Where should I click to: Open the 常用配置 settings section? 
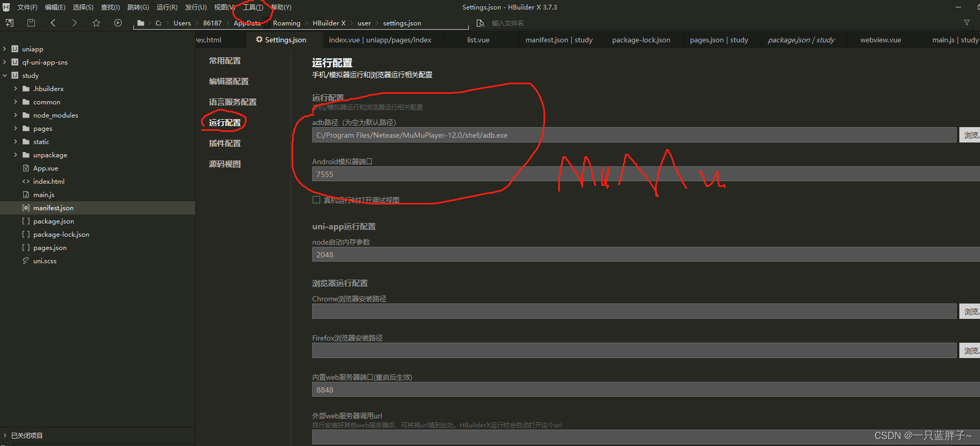coord(225,61)
